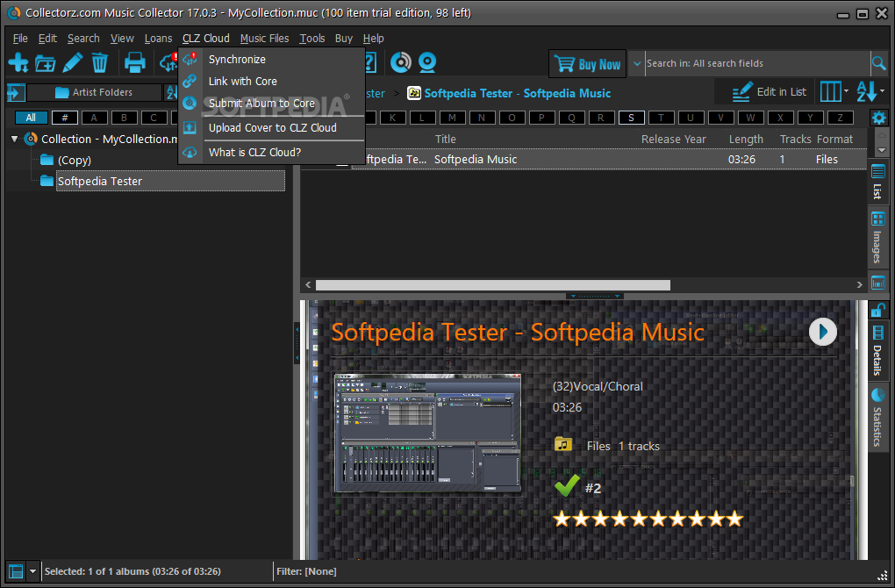Filter albums by letter A
Image resolution: width=895 pixels, height=588 pixels.
point(94,118)
